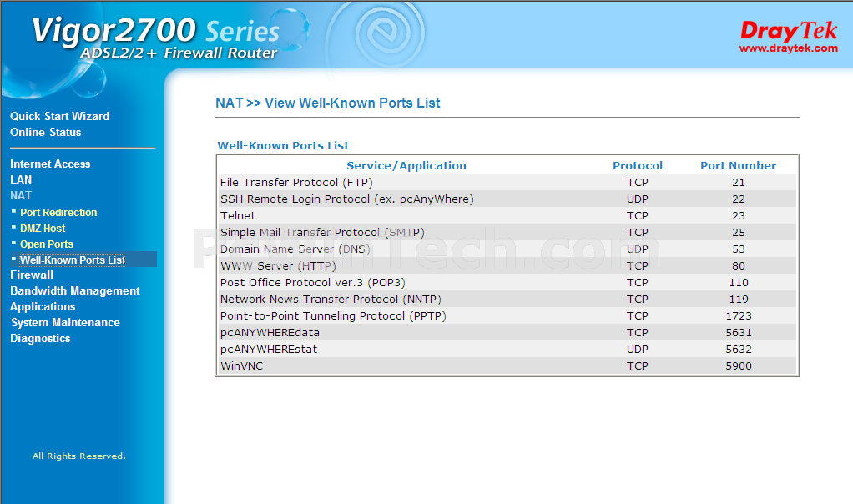Select the File Transfer Protocol (FTP) row name
853x504 pixels.
click(x=296, y=183)
